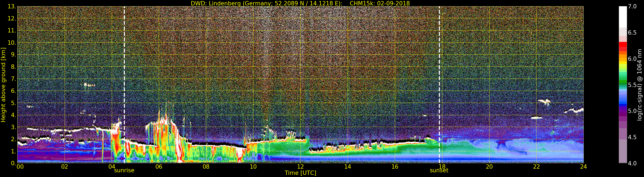Pick the white top segment of the colorbar
The width and height of the screenshot is (644, 177).
623,17
